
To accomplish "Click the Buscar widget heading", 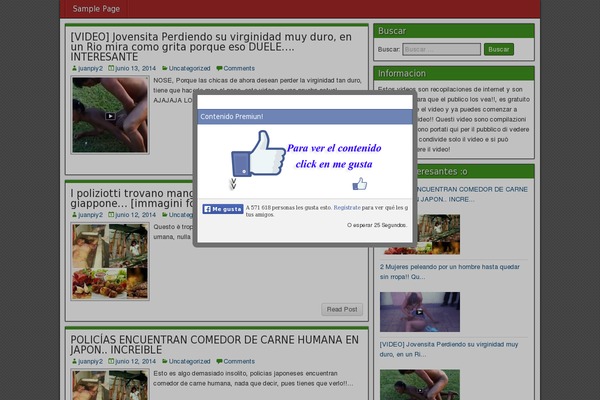I will 392,31.
